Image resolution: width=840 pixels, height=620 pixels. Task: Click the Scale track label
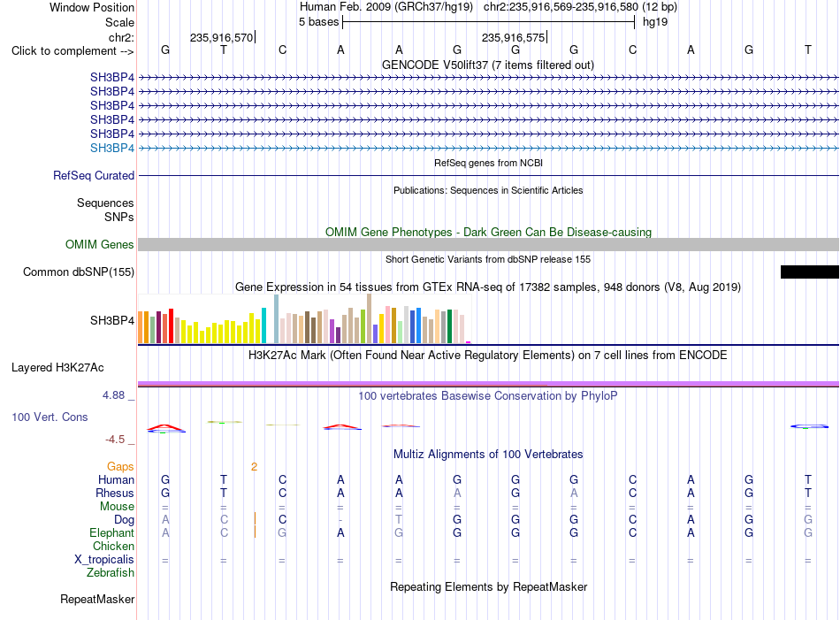tap(119, 22)
